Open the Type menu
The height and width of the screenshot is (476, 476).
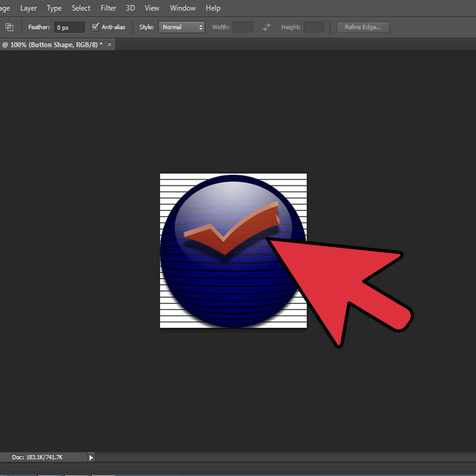tap(54, 8)
